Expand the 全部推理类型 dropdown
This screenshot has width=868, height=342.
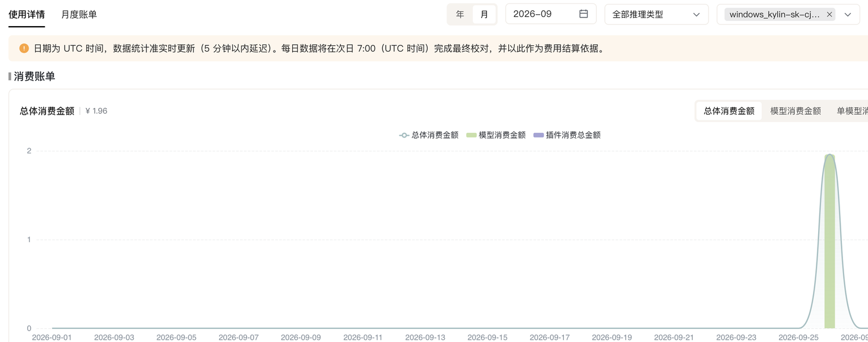coord(656,14)
